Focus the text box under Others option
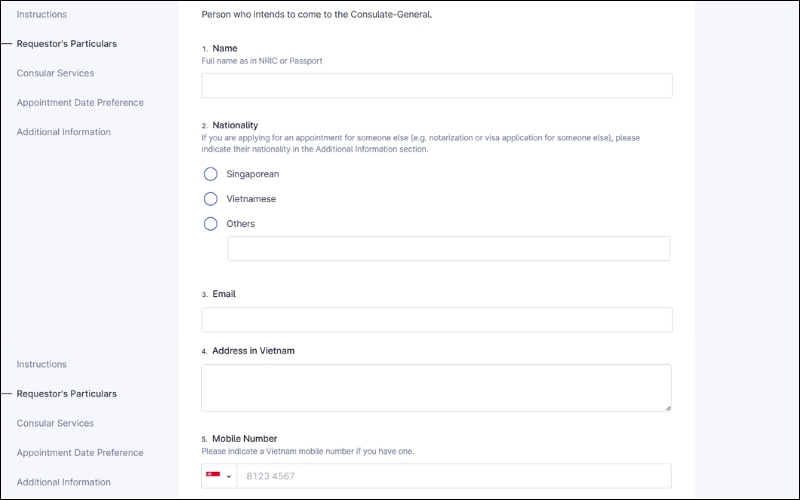This screenshot has width=800, height=500. [448, 248]
